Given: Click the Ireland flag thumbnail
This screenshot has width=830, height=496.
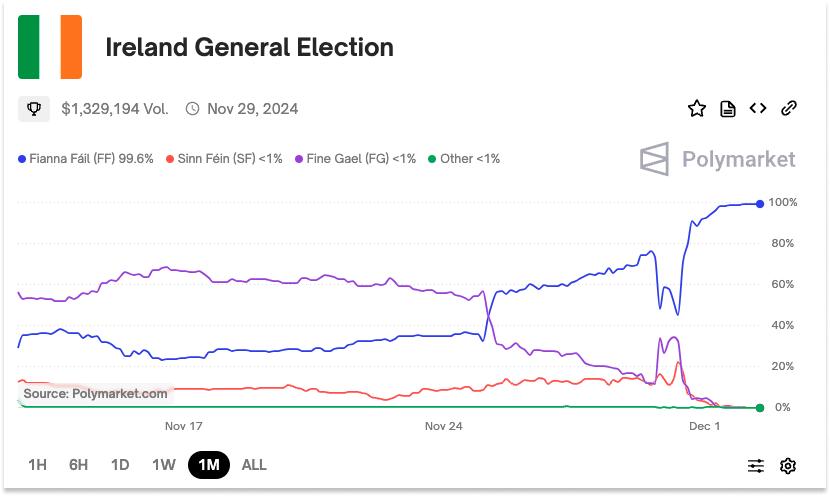Looking at the screenshot, I should (x=50, y=47).
